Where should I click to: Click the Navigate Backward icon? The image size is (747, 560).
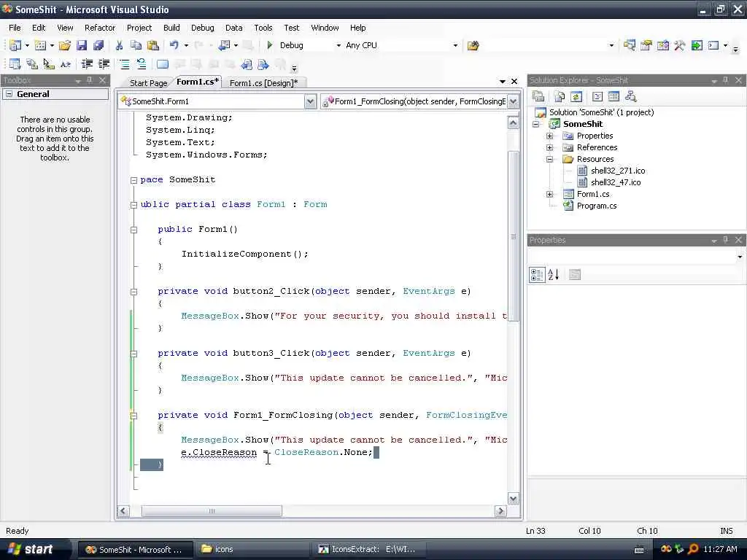pyautogui.click(x=224, y=45)
